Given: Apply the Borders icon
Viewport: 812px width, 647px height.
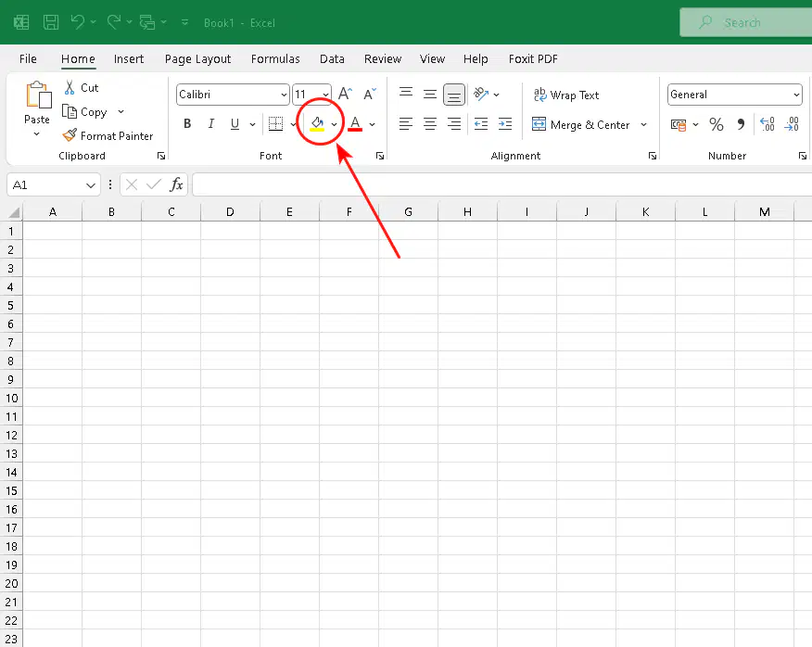Looking at the screenshot, I should [275, 124].
